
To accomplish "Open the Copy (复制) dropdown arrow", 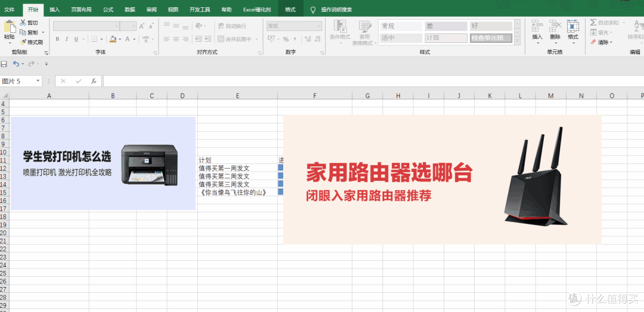I will [x=43, y=32].
